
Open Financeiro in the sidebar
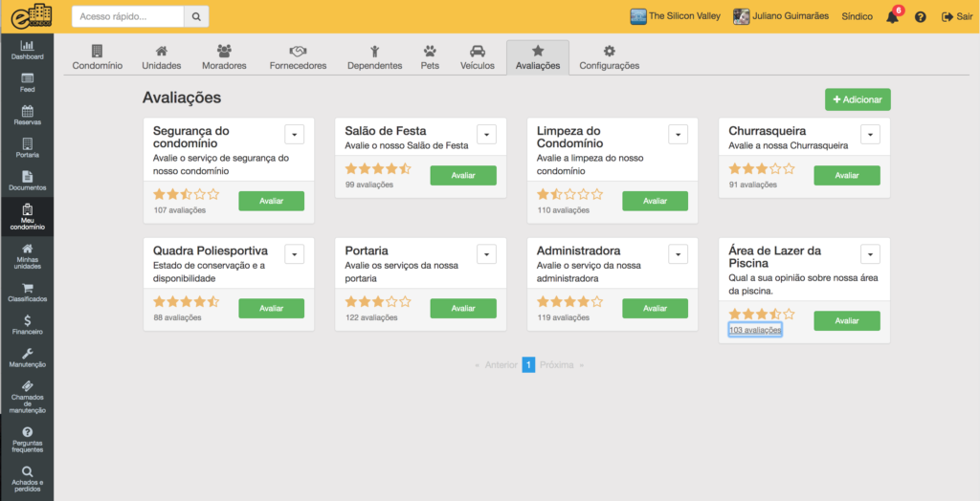tap(27, 325)
